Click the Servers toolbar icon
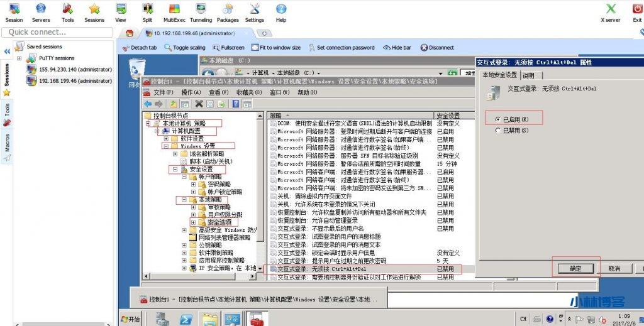The width and height of the screenshot is (644, 326). (x=40, y=12)
